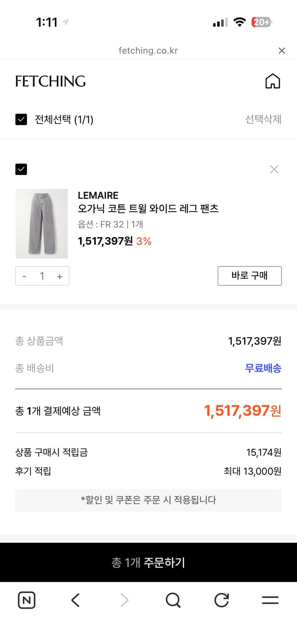This screenshot has height=644, width=297.
Task: Open search with the magnifier icon
Action: tap(173, 600)
